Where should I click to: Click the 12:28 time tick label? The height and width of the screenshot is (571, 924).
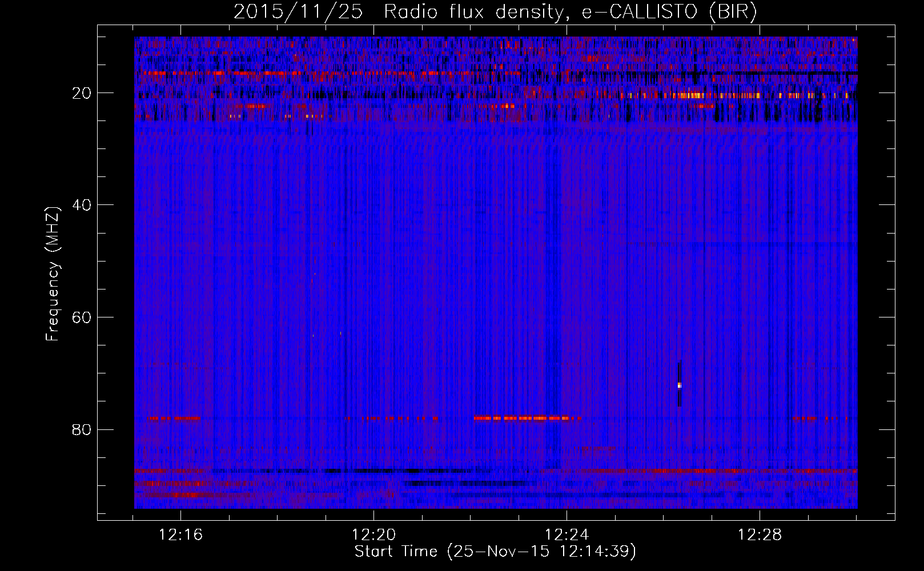coord(760,535)
